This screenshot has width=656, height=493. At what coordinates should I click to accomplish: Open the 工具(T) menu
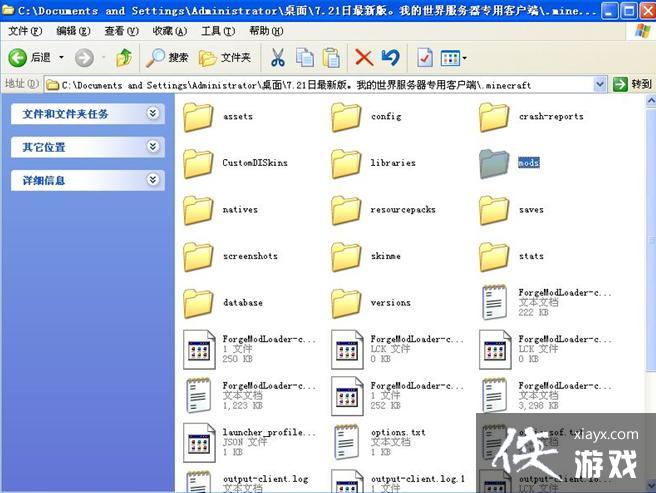(217, 32)
